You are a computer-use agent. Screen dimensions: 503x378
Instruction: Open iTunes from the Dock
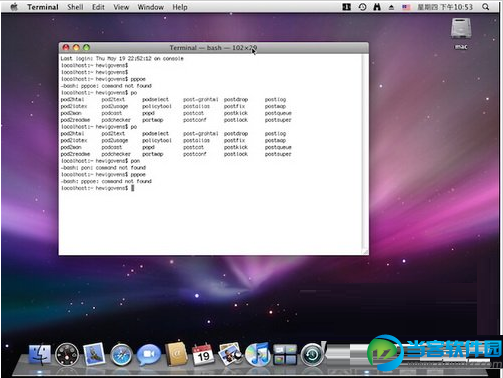coord(257,355)
